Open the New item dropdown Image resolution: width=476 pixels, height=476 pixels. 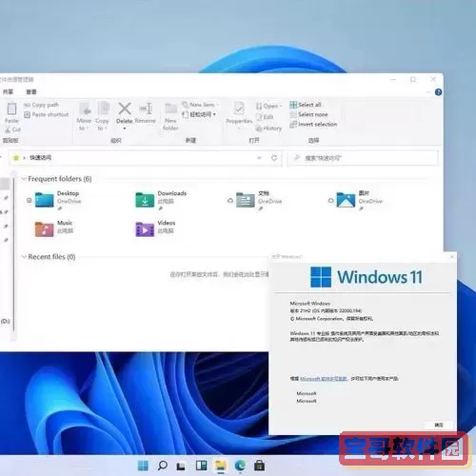(201, 105)
